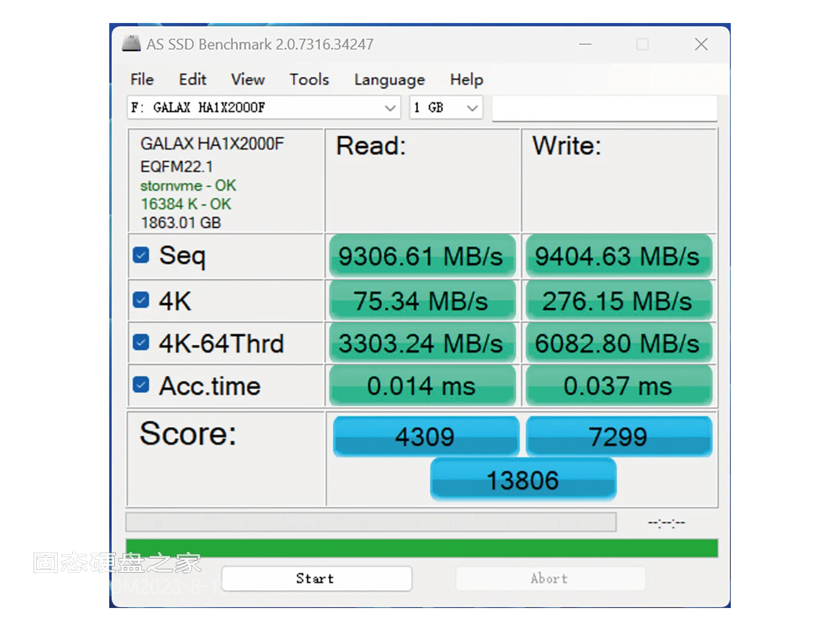Open the Edit menu
840x631 pixels.
click(193, 80)
